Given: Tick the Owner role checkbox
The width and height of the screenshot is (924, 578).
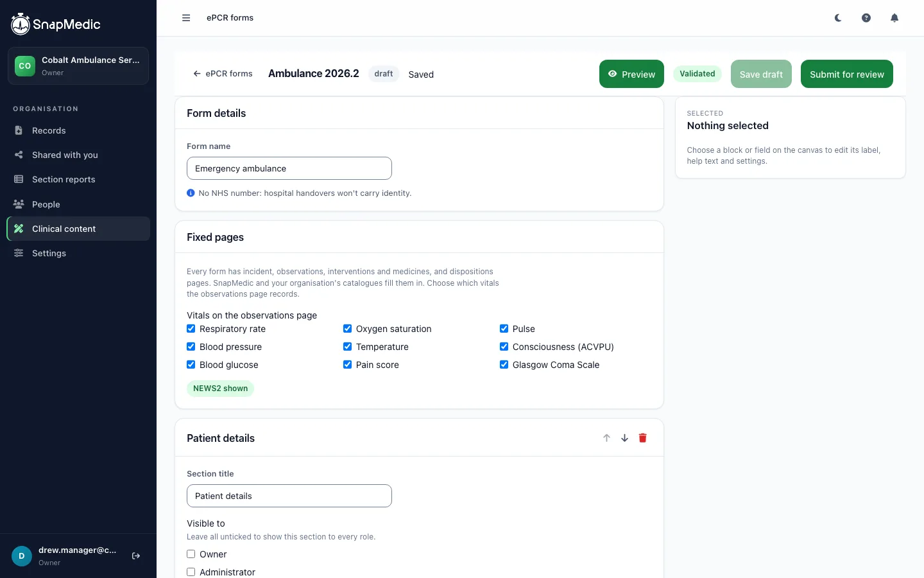Looking at the screenshot, I should tap(191, 554).
